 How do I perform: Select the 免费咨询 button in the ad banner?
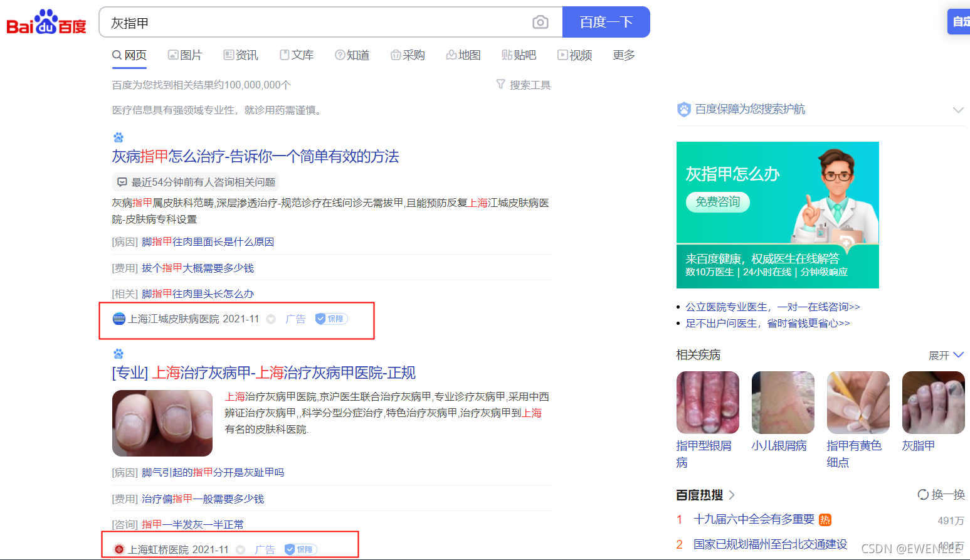click(718, 202)
